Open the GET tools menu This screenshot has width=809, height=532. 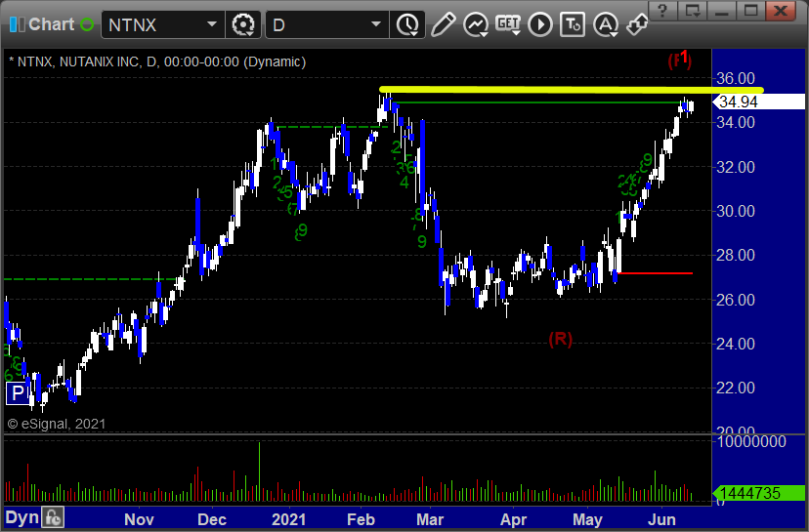pyautogui.click(x=508, y=24)
